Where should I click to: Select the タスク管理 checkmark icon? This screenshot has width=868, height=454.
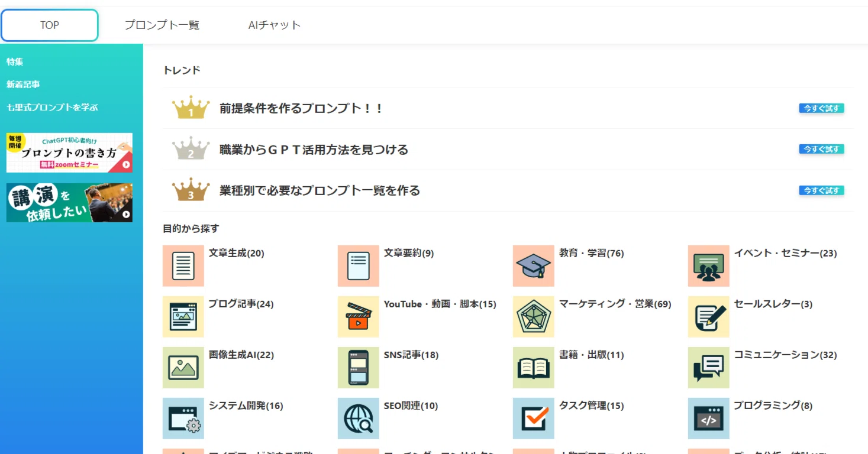534,419
